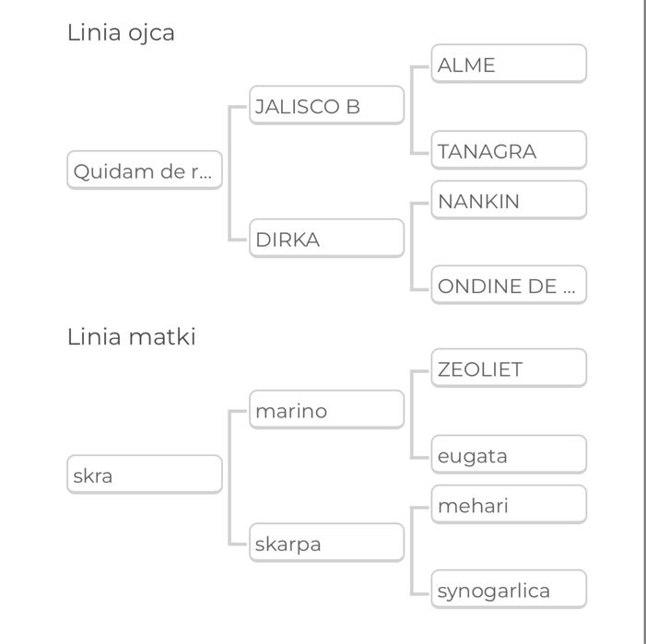Select the NANKIN ancestor field
This screenshot has height=644, width=646.
click(x=509, y=201)
